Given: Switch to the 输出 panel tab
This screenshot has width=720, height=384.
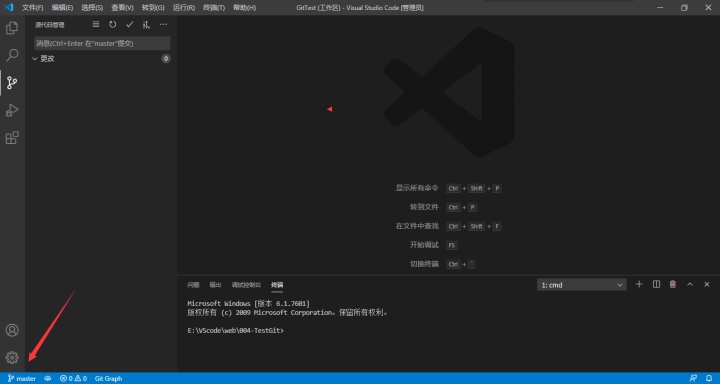Looking at the screenshot, I should (215, 285).
